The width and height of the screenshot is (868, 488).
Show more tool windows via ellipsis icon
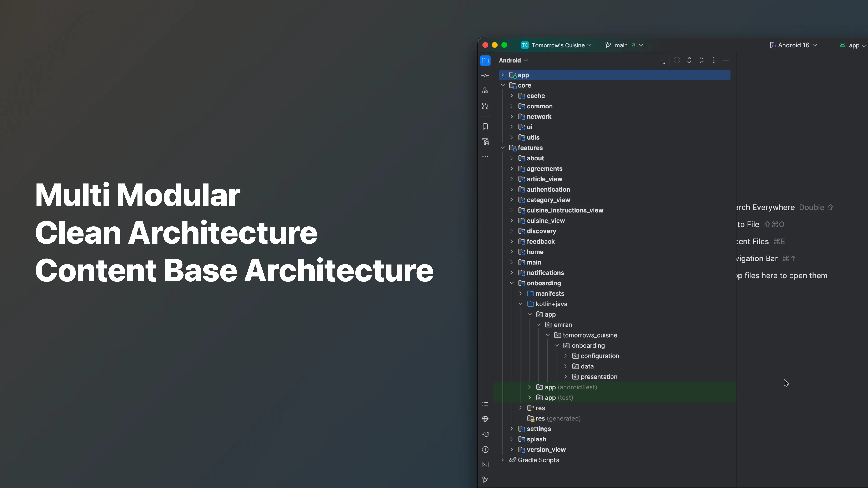pyautogui.click(x=485, y=157)
